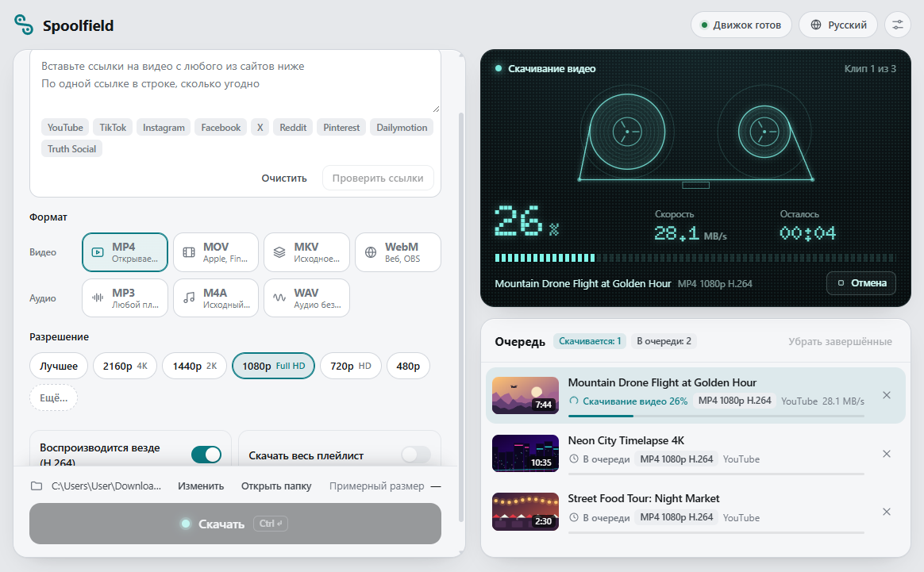The width and height of the screenshot is (924, 572).
Task: Click the clock icon beside Street Food Tour
Action: click(573, 517)
